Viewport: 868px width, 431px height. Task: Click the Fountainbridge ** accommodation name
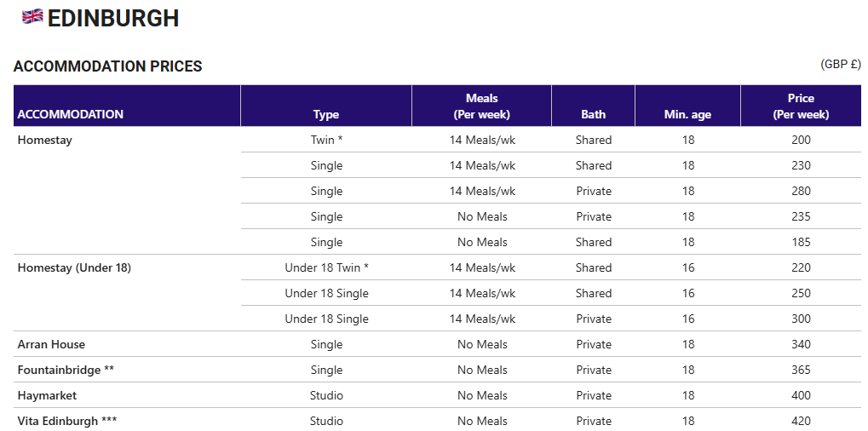coord(66,370)
